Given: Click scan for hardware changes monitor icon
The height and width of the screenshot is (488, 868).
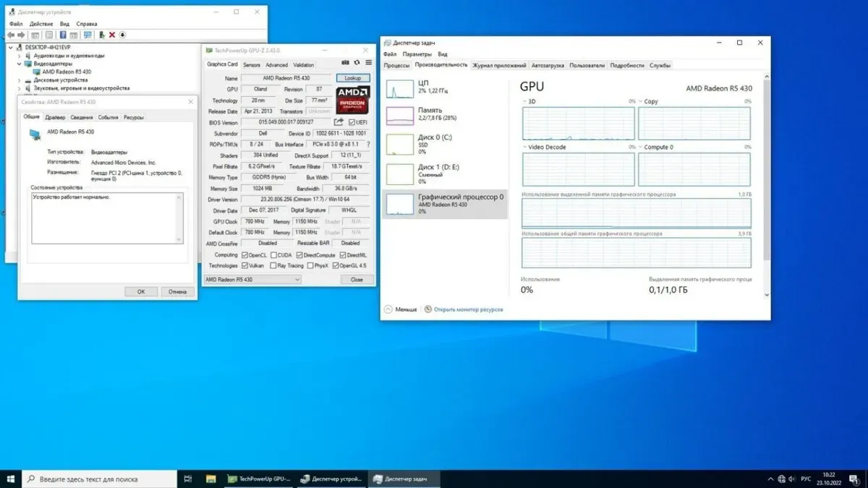Looking at the screenshot, I should (x=87, y=34).
